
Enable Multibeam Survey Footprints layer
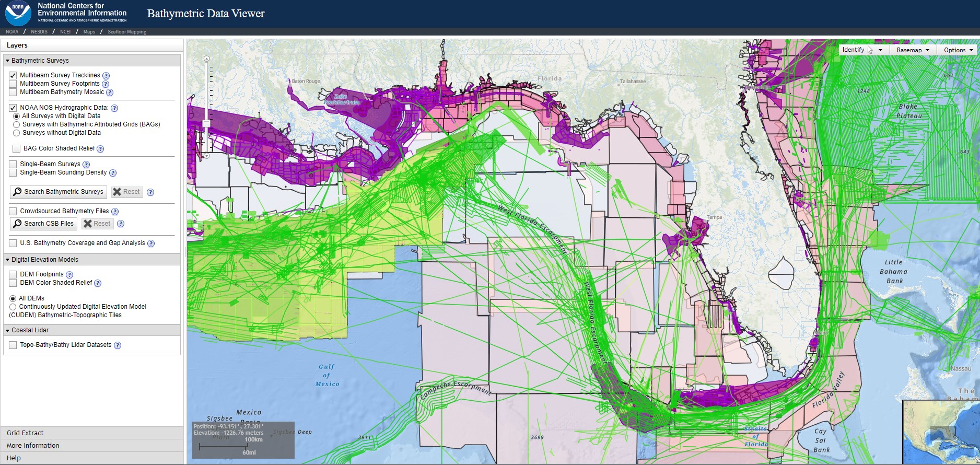13,84
